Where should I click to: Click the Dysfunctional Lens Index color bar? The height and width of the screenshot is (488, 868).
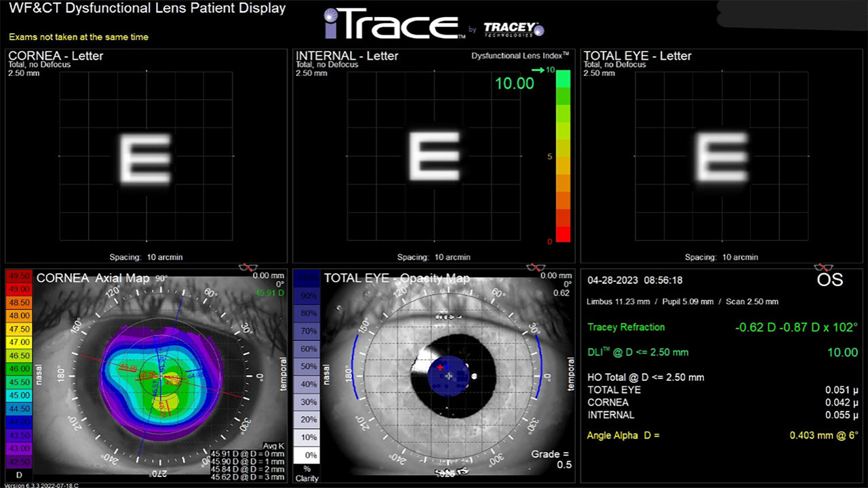[x=563, y=155]
